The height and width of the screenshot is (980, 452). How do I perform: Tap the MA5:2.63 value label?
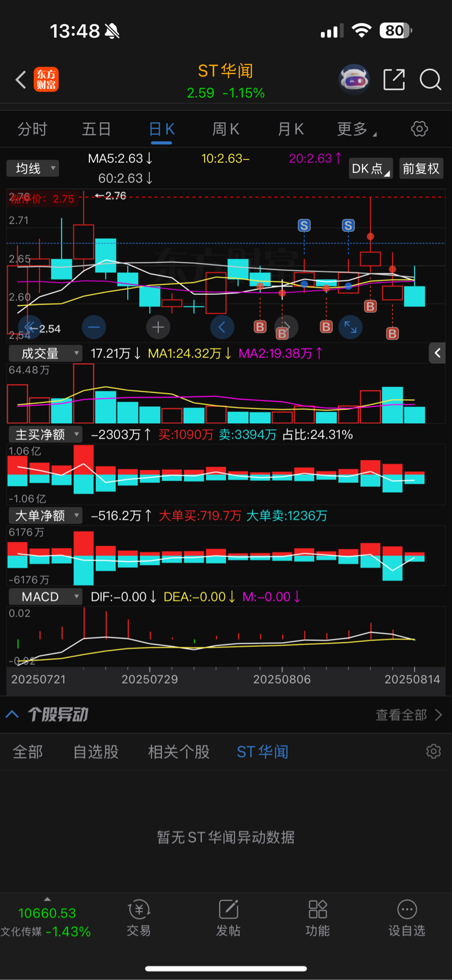click(x=120, y=158)
